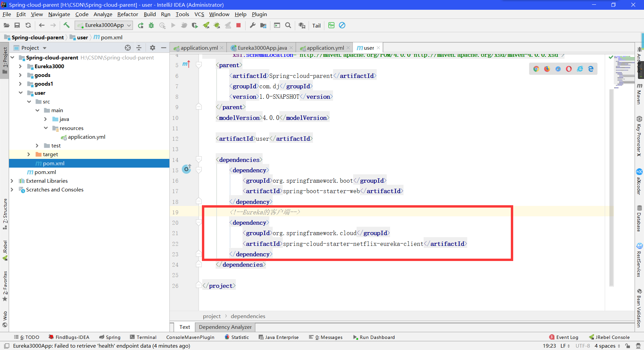Debug with JRebel bug icon

coord(217,26)
